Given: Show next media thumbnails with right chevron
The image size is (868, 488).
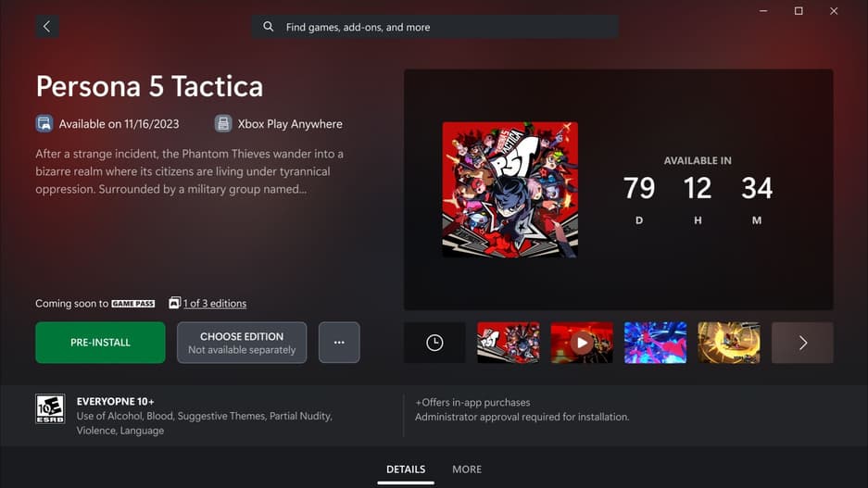Looking at the screenshot, I should (x=802, y=343).
